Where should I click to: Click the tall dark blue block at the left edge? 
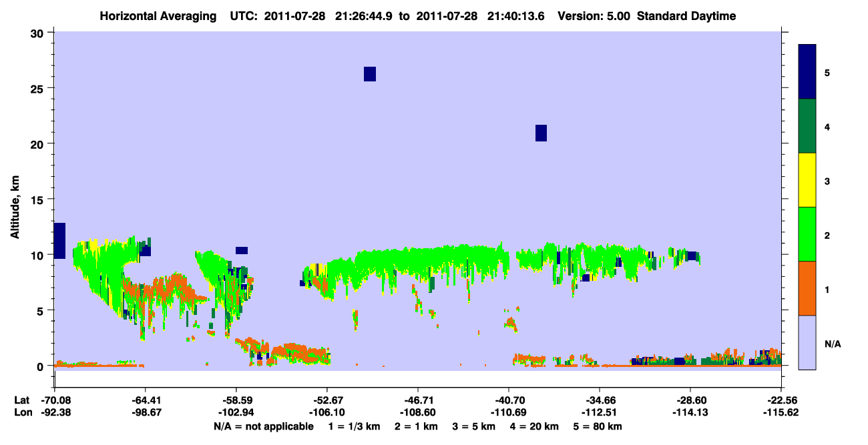59,241
